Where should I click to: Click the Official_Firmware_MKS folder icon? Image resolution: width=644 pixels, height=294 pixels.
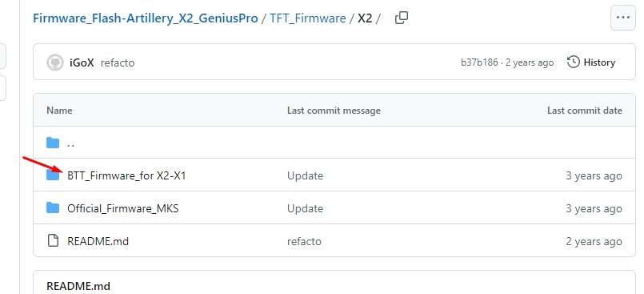point(53,208)
